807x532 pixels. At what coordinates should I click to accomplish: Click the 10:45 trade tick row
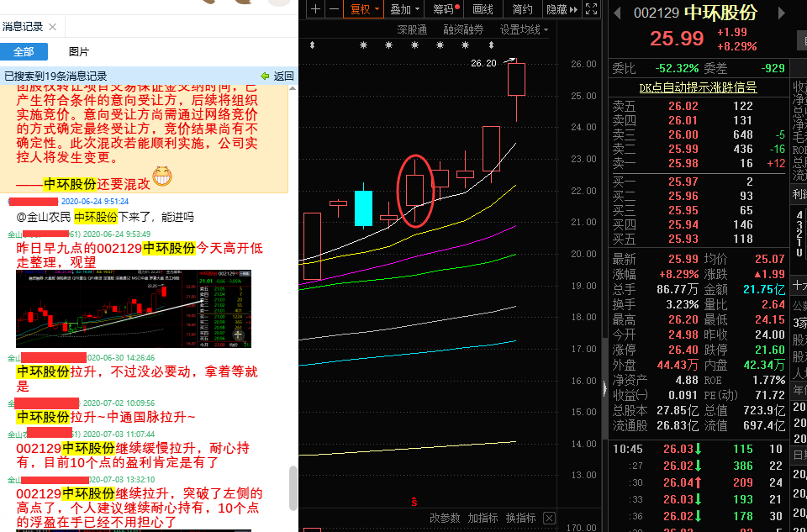pyautogui.click(x=698, y=449)
